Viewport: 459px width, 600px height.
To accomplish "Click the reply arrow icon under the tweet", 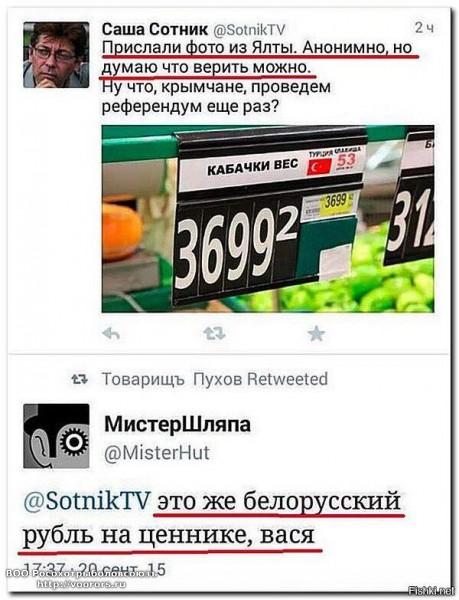I will click(x=111, y=334).
